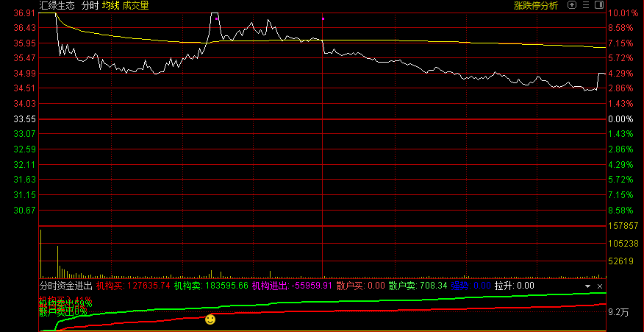Open dropdown arrow of the indicator panel
Viewport: 644px width, 332px height.
[x=587, y=286]
